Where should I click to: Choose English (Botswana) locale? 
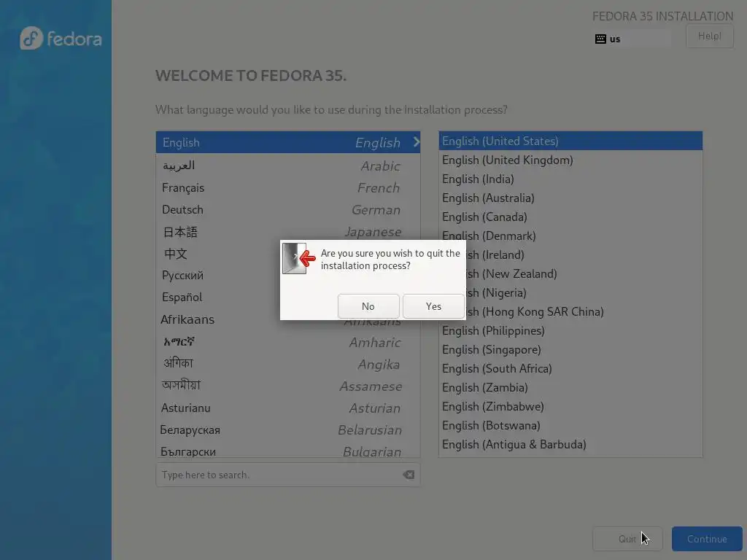pos(570,426)
